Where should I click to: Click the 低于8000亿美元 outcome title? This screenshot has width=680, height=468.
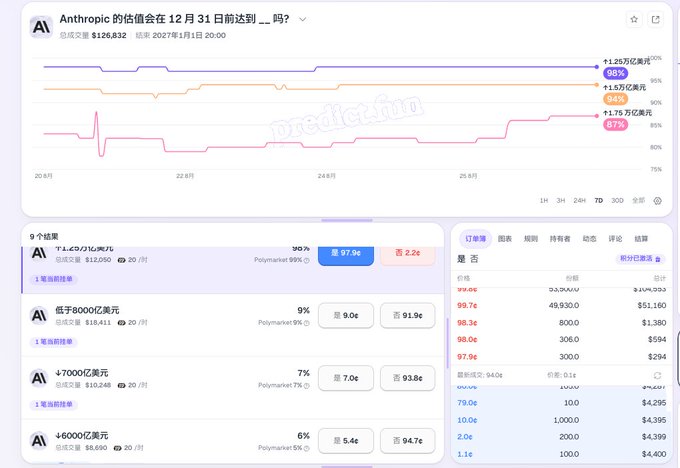pos(87,310)
